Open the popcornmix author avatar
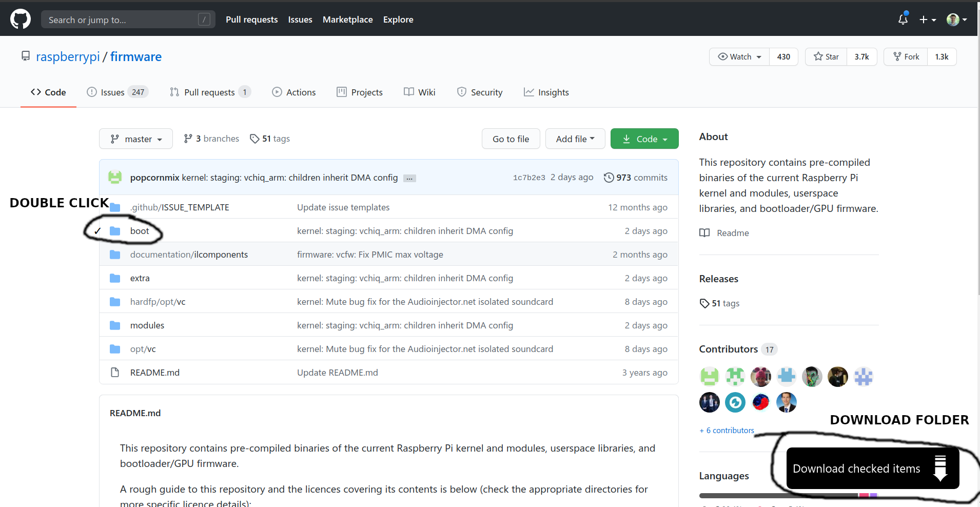The width and height of the screenshot is (980, 507). tap(115, 178)
